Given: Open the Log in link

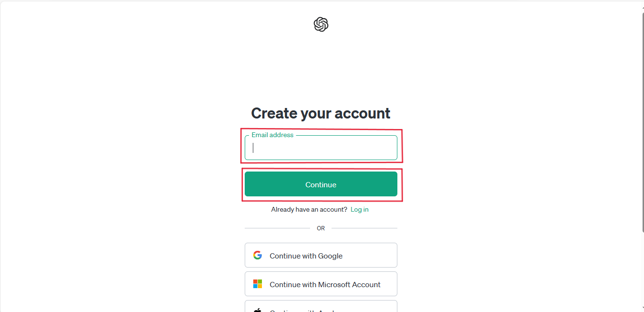Looking at the screenshot, I should [x=360, y=209].
